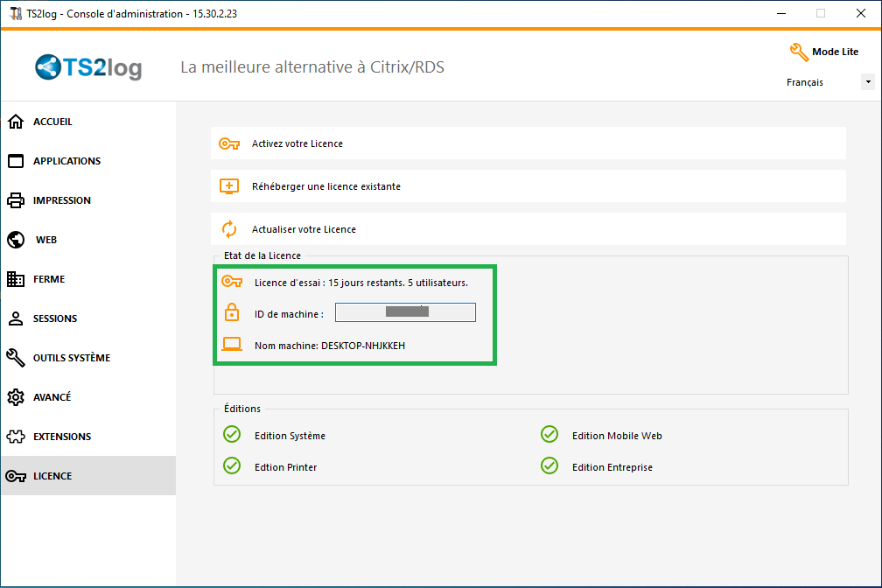Click the laptop icon by Nom machine

(232, 344)
